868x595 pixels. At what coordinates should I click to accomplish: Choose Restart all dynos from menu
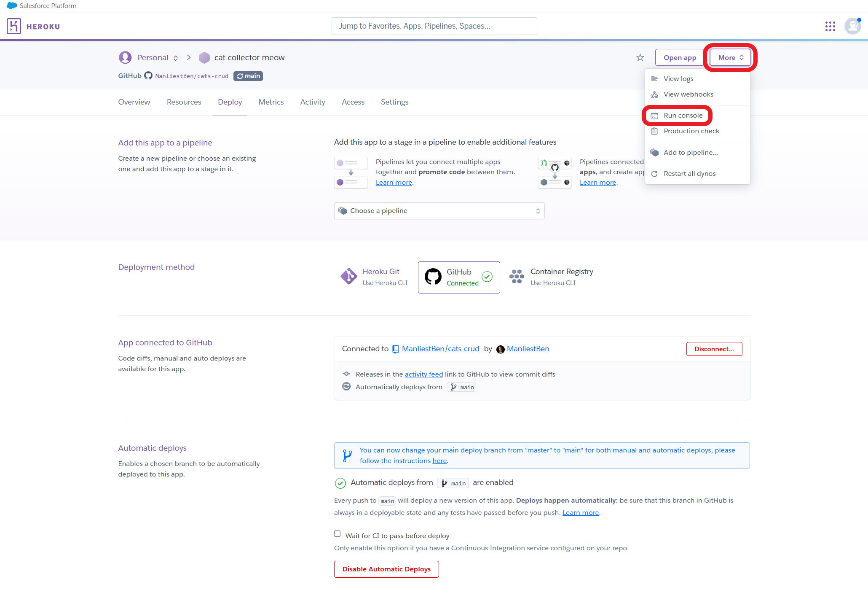[x=689, y=174]
